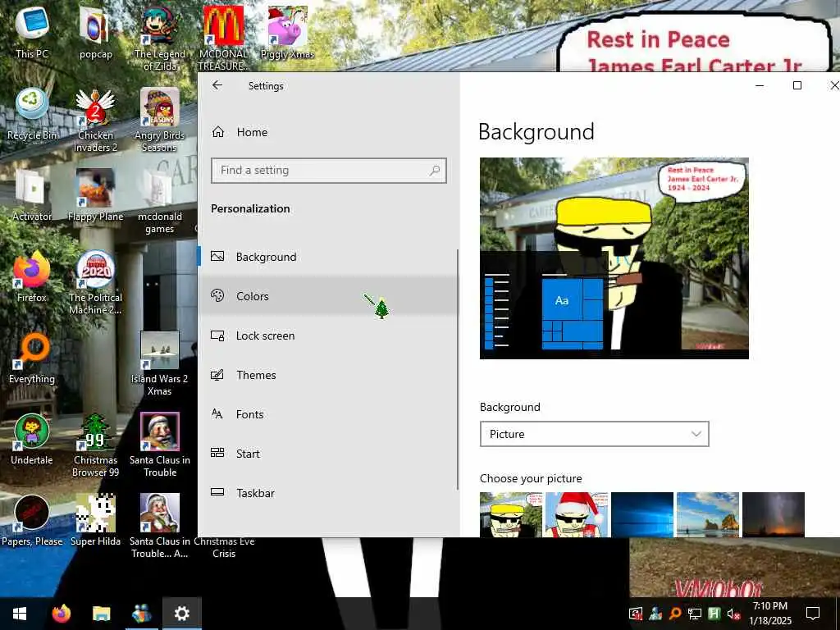The image size is (840, 630).
Task: Choose the night sky wallpaper thumbnail
Action: pos(774,514)
